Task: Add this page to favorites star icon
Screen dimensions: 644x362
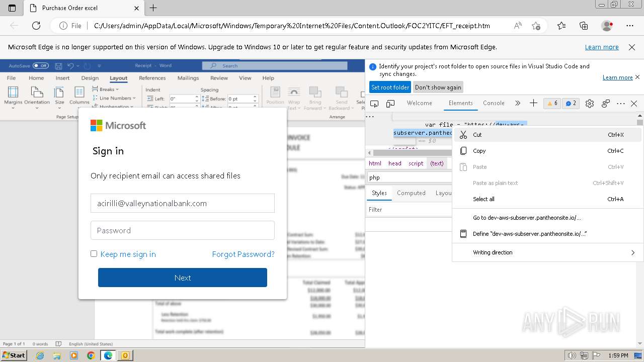Action: coord(536,26)
